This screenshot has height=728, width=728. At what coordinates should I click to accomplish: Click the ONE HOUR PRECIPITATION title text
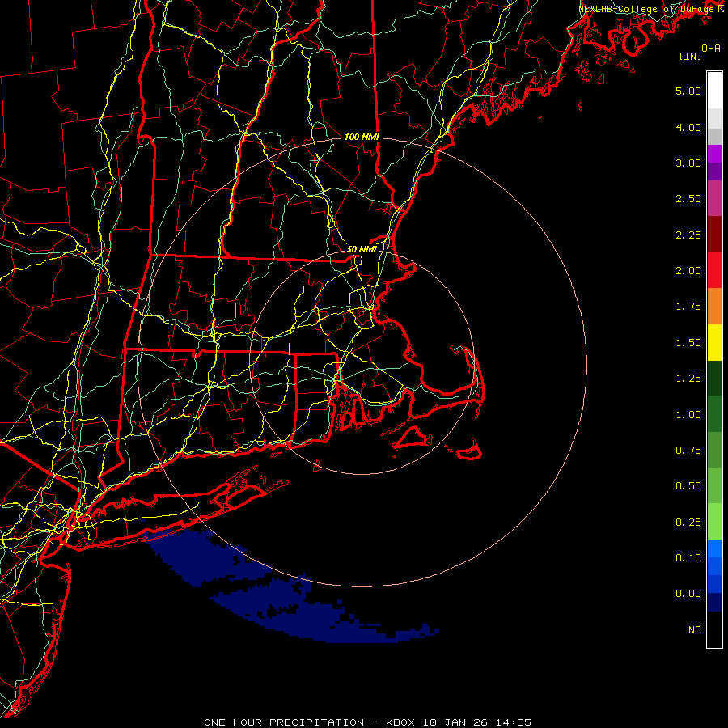[284, 722]
